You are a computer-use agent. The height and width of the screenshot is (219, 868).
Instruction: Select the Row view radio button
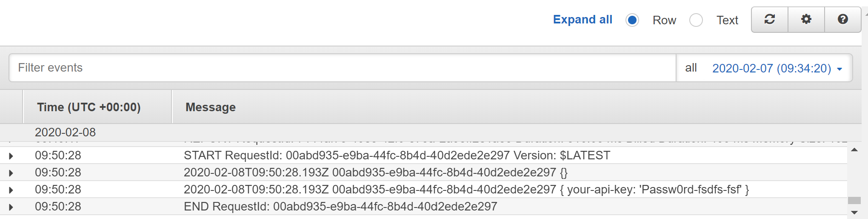coord(632,20)
